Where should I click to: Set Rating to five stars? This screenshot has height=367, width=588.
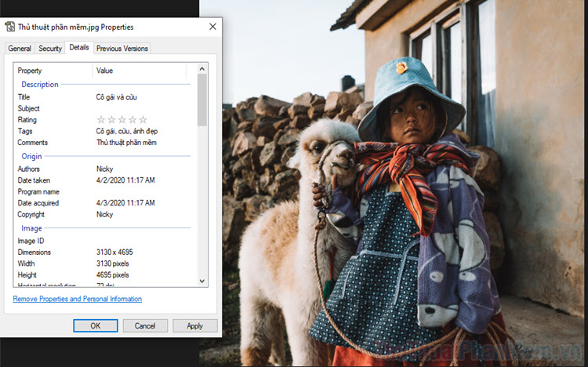(x=142, y=120)
